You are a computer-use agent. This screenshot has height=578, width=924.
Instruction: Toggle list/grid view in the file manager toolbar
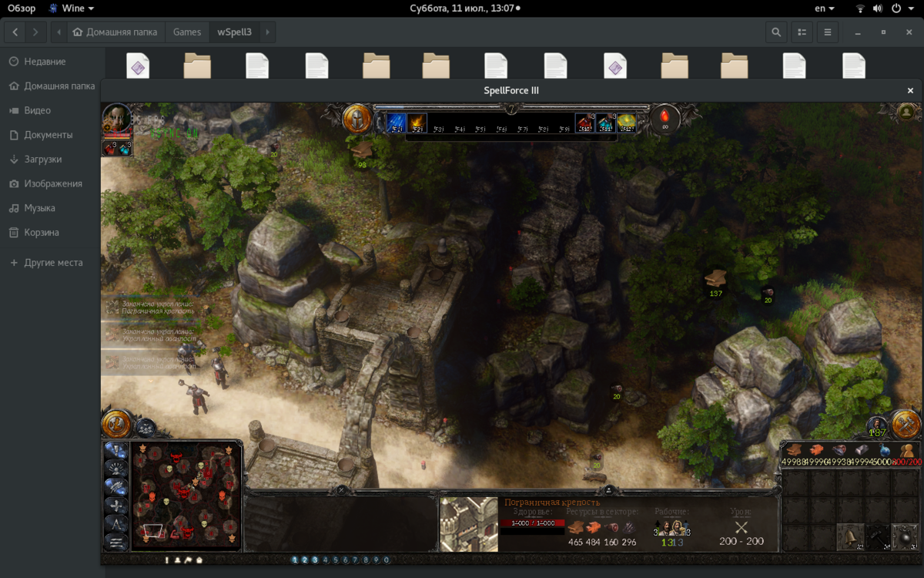point(802,32)
